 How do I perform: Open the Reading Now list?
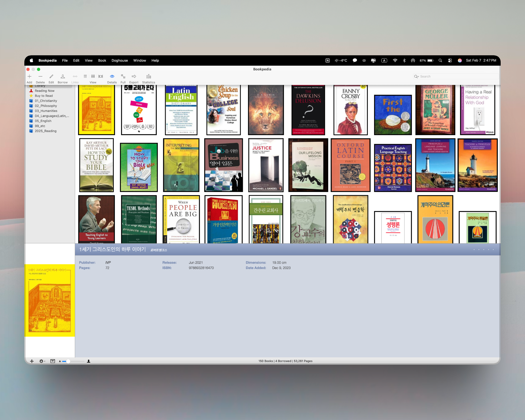click(x=44, y=91)
